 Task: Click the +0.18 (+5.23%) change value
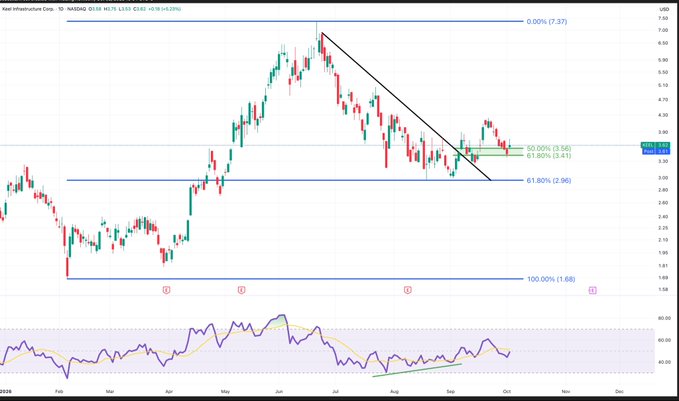165,9
